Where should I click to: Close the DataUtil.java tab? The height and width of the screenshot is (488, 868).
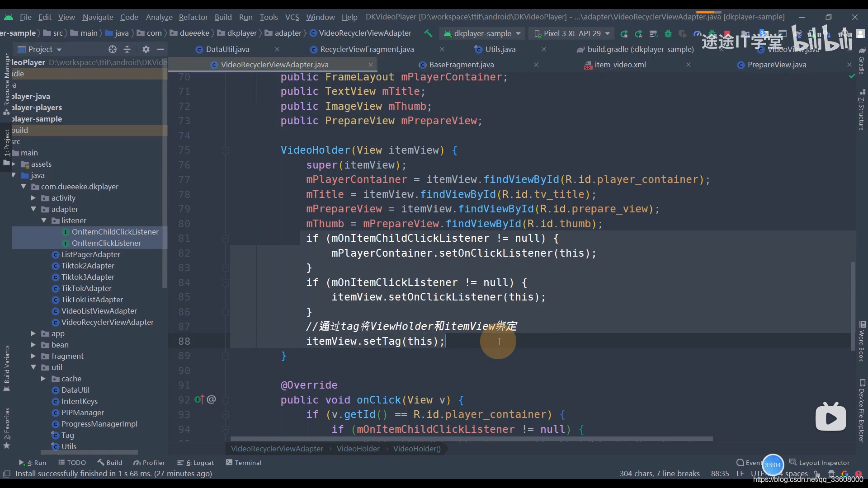277,49
